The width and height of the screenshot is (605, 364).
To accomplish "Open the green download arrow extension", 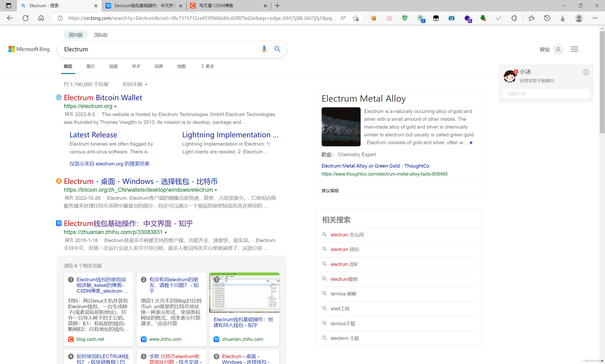I will pos(483,18).
